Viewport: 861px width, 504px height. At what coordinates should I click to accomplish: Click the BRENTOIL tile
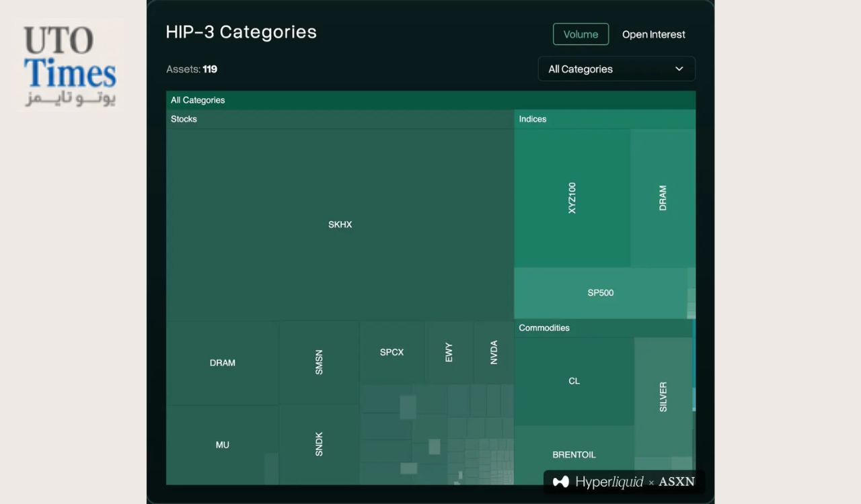click(574, 455)
